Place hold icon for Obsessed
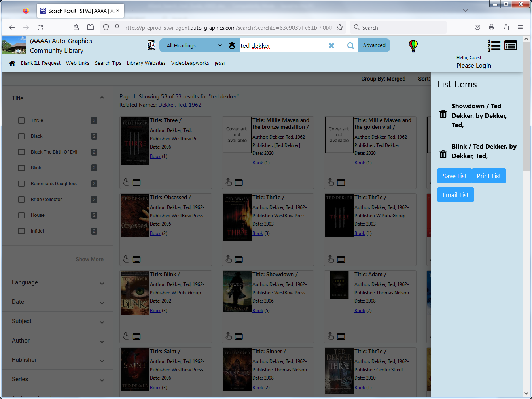532x399 pixels. click(126, 259)
